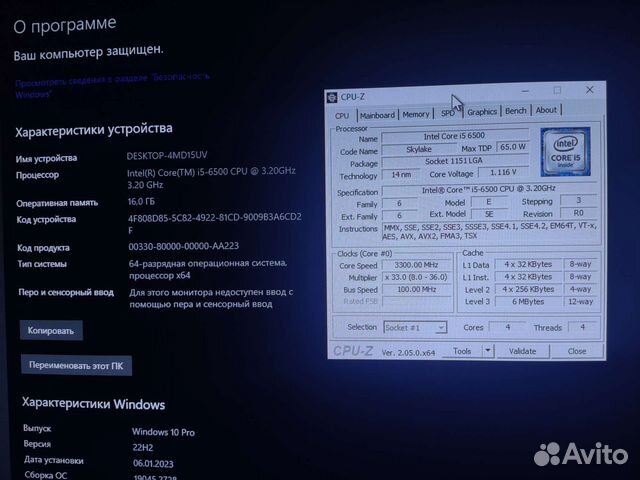Click the device name DESKTOP-4MD15UV
640x480 pixels.
pyautogui.click(x=167, y=156)
